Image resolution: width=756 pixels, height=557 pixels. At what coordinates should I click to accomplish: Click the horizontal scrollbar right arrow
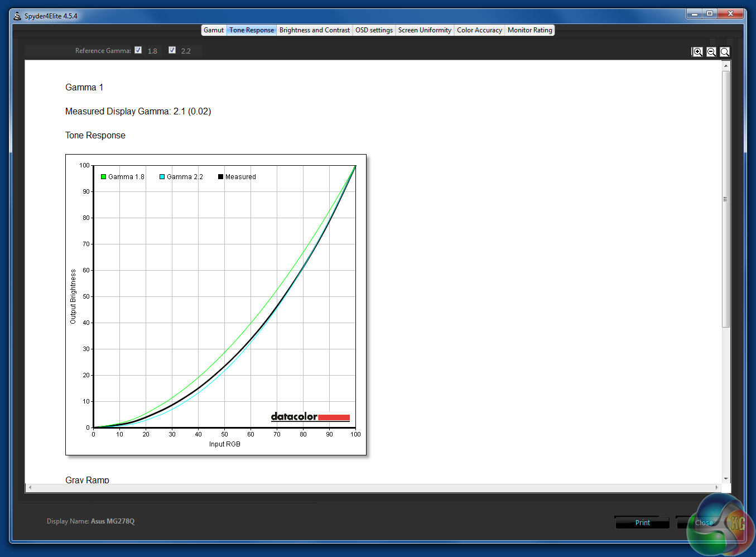pyautogui.click(x=717, y=488)
